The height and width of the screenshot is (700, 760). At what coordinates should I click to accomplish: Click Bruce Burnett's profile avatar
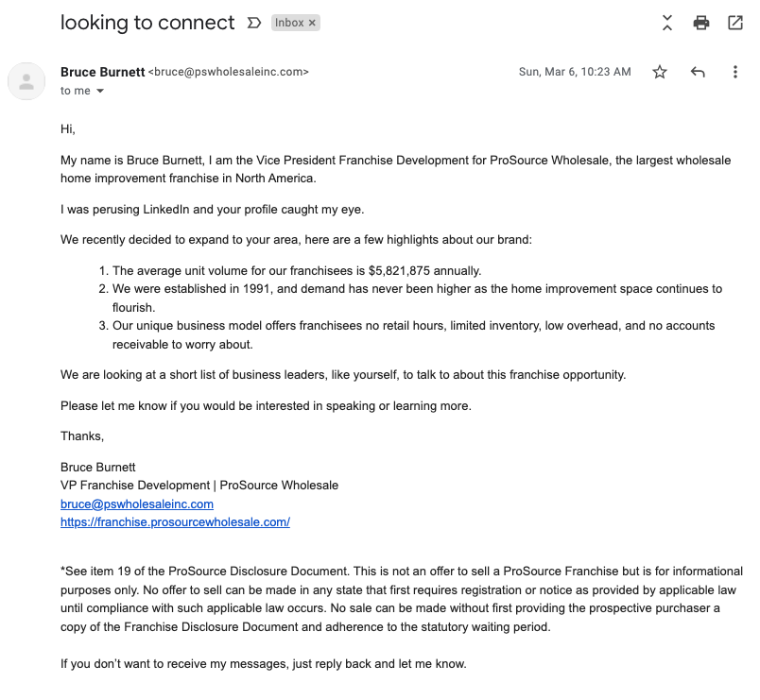point(26,81)
